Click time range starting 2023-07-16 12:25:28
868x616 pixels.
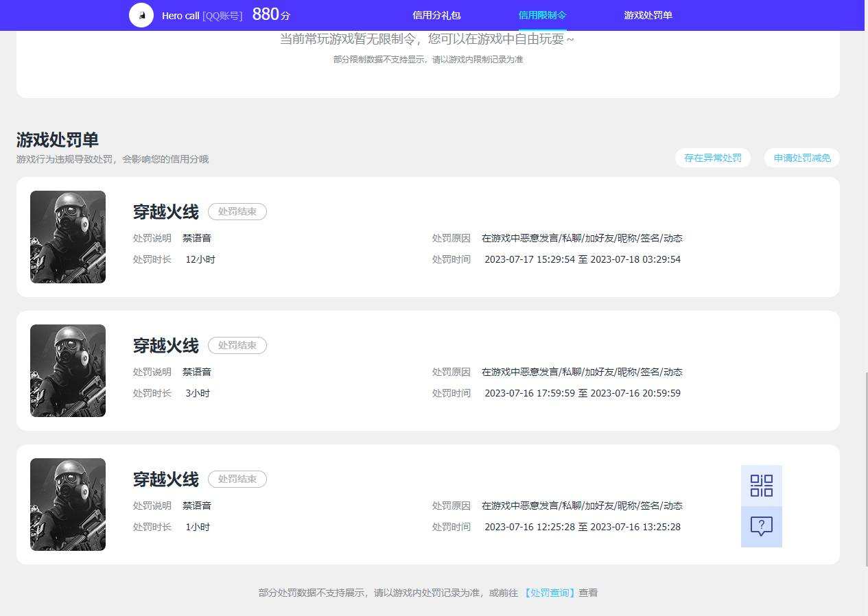click(583, 527)
